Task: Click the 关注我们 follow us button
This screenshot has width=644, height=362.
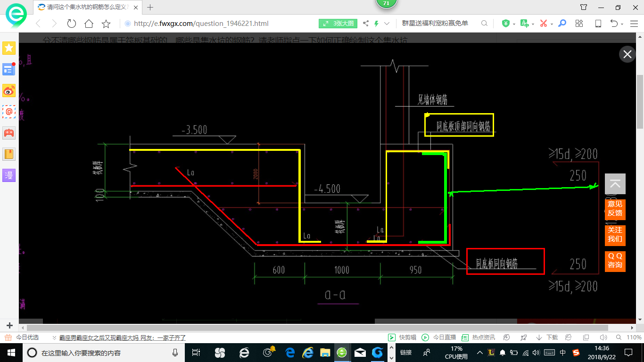Action: click(x=615, y=235)
